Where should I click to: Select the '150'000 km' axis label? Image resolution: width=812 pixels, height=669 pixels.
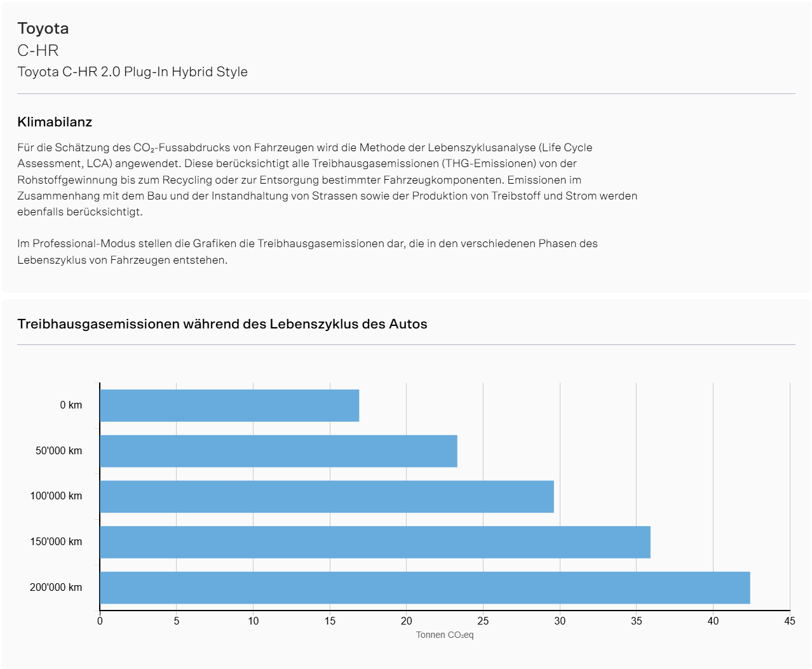coord(57,542)
